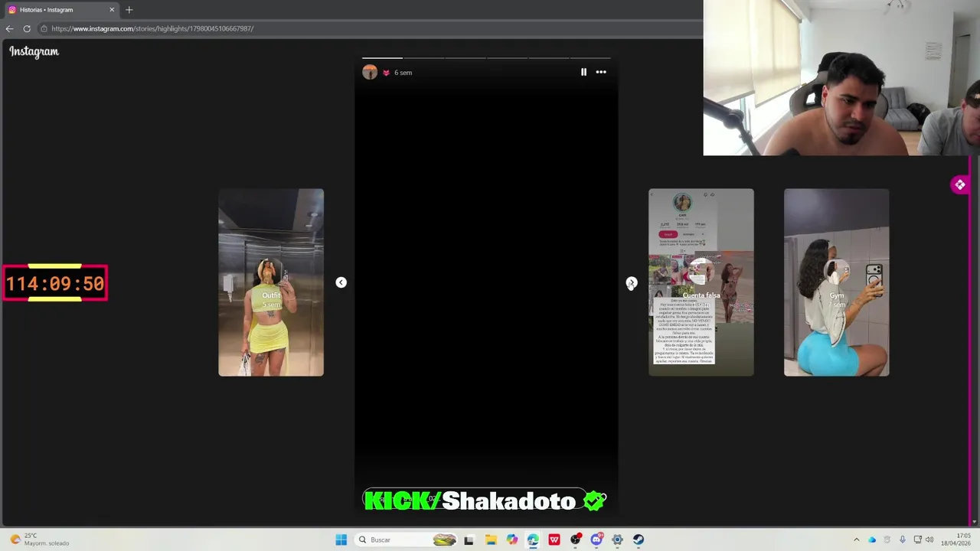
Task: Go to the previous story arrow
Action: point(341,282)
